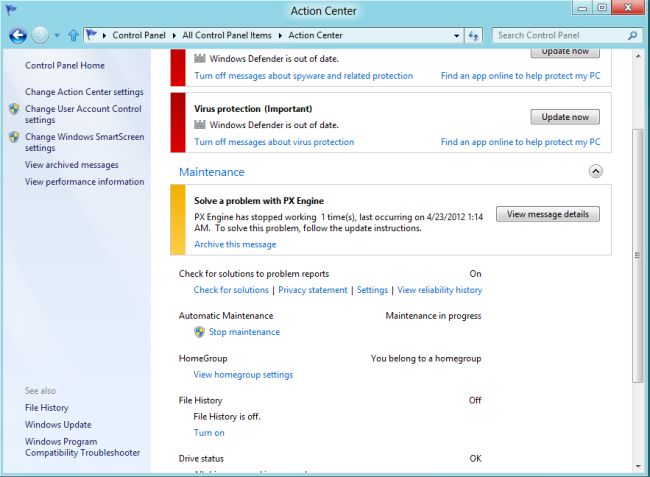The height and width of the screenshot is (477, 650).
Task: Click Stop maintenance link
Action: click(x=244, y=332)
